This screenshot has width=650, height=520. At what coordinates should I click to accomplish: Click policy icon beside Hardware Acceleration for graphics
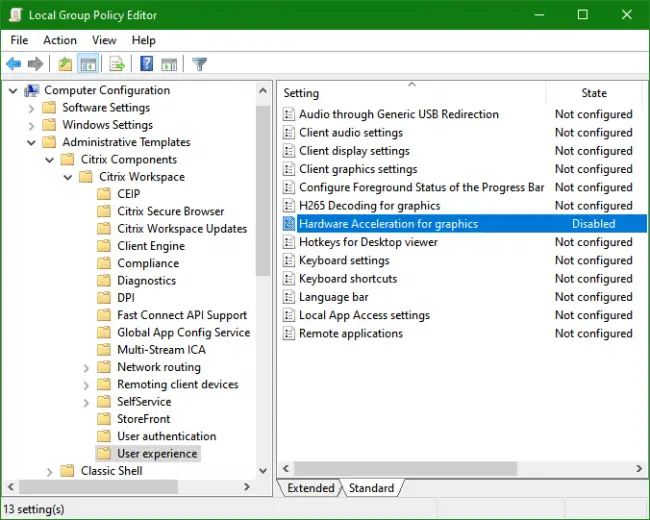pyautogui.click(x=289, y=224)
